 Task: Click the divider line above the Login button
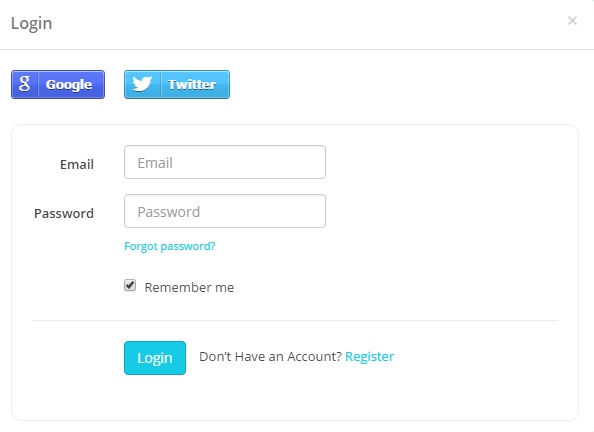coord(295,320)
